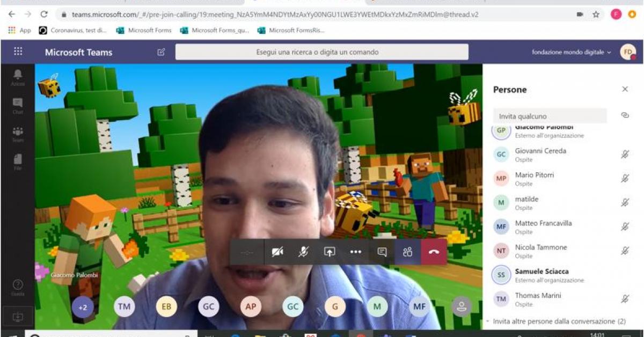Click the TM participant bubble on video
The height and width of the screenshot is (337, 644).
point(125,306)
